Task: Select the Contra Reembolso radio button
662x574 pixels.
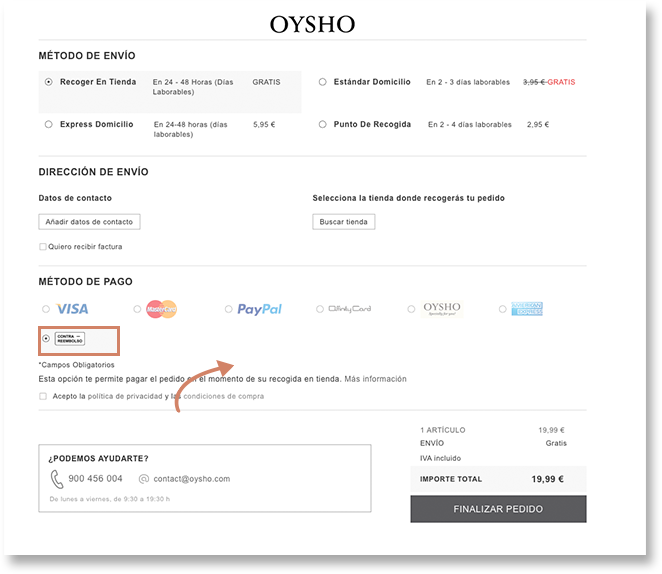Action: (46, 338)
